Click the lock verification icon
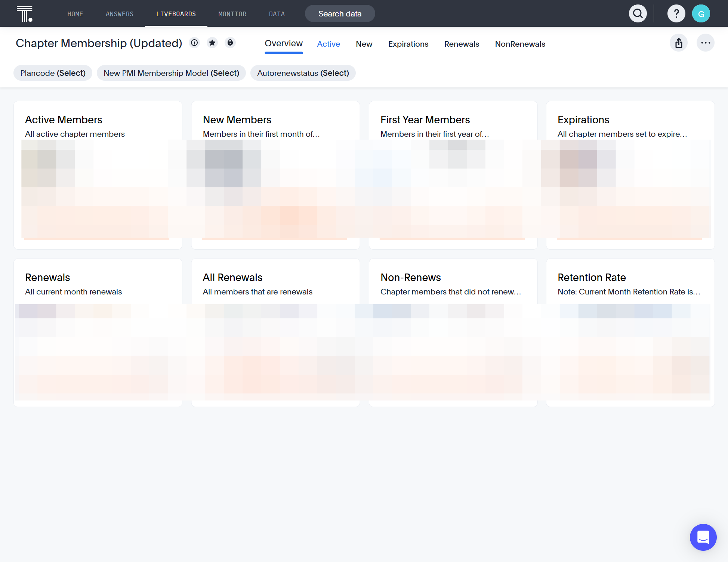The width and height of the screenshot is (728, 562). coord(230,43)
